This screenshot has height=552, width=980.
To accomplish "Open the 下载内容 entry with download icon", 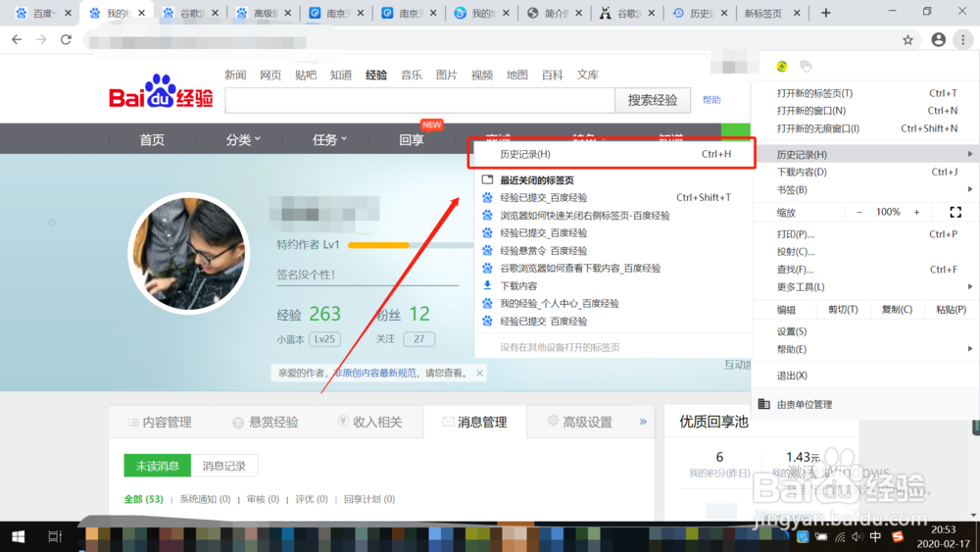I will (x=518, y=285).
